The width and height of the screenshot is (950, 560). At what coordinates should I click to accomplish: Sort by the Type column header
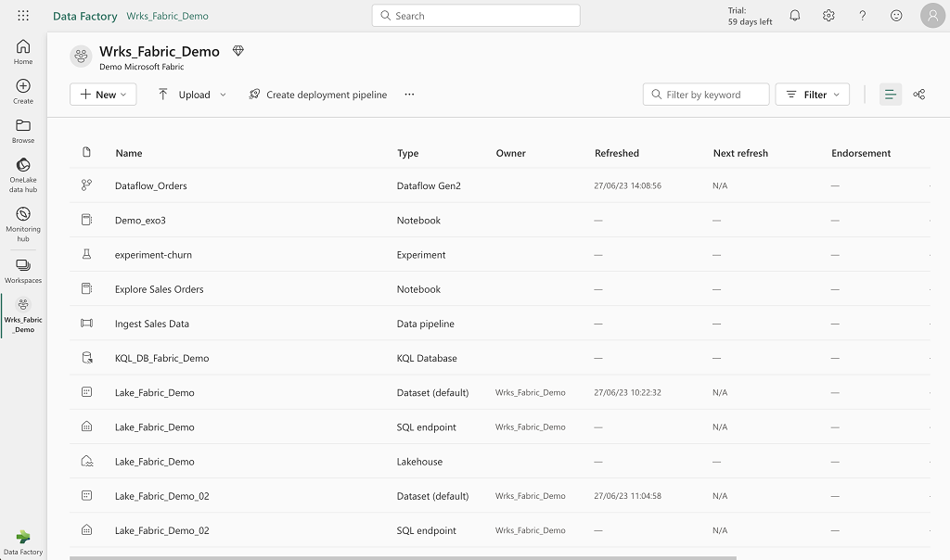(x=408, y=153)
